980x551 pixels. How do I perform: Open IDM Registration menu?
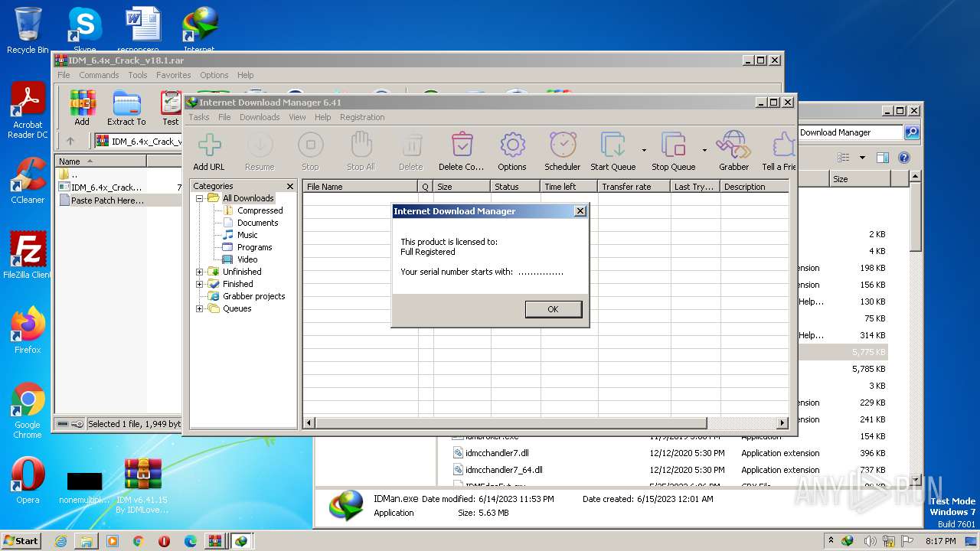tap(362, 117)
